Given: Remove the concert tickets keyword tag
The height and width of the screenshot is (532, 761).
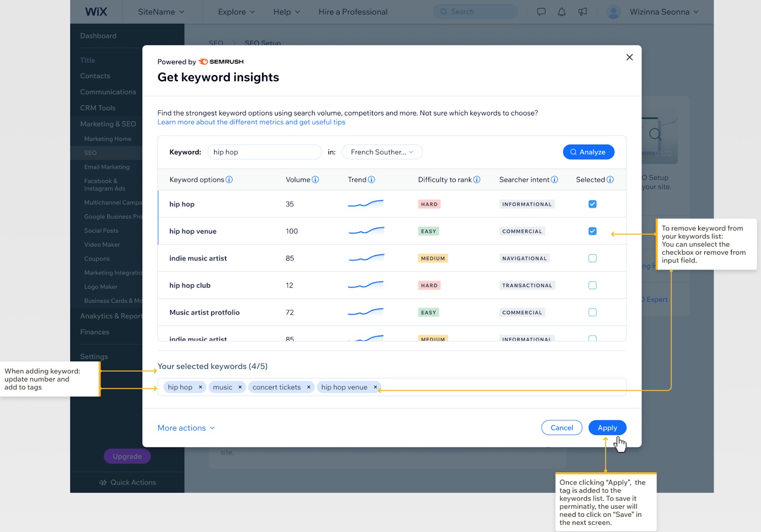Looking at the screenshot, I should click(x=308, y=387).
